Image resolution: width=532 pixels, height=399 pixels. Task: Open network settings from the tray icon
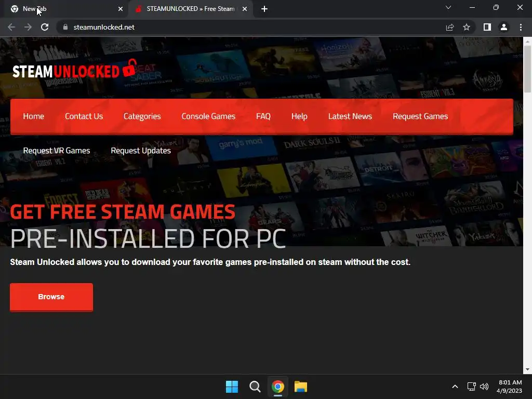pyautogui.click(x=471, y=387)
